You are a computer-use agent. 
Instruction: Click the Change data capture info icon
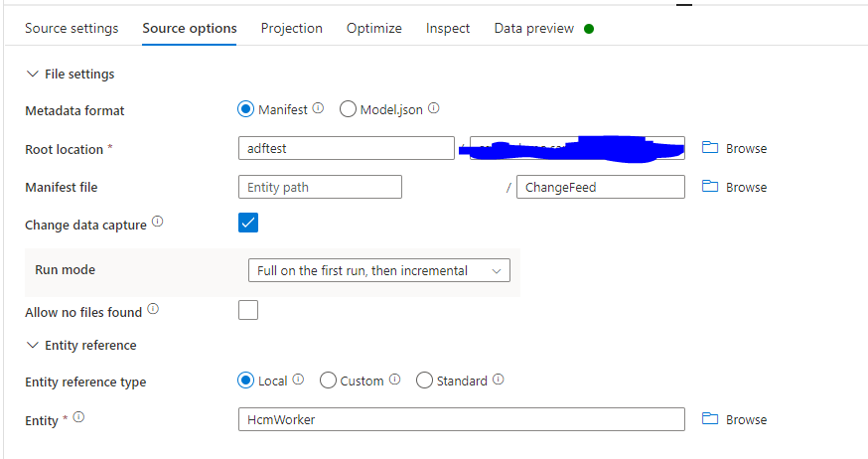(157, 224)
